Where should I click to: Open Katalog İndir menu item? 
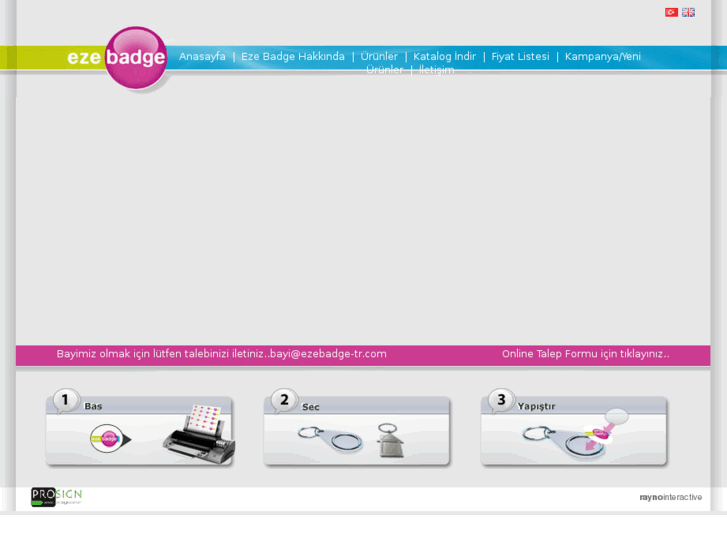pos(444,57)
